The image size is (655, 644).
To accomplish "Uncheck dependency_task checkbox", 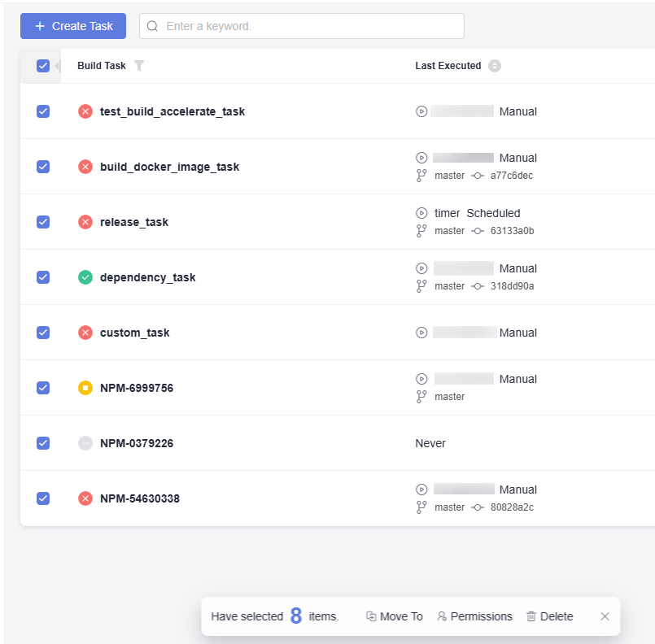I will click(x=43, y=277).
